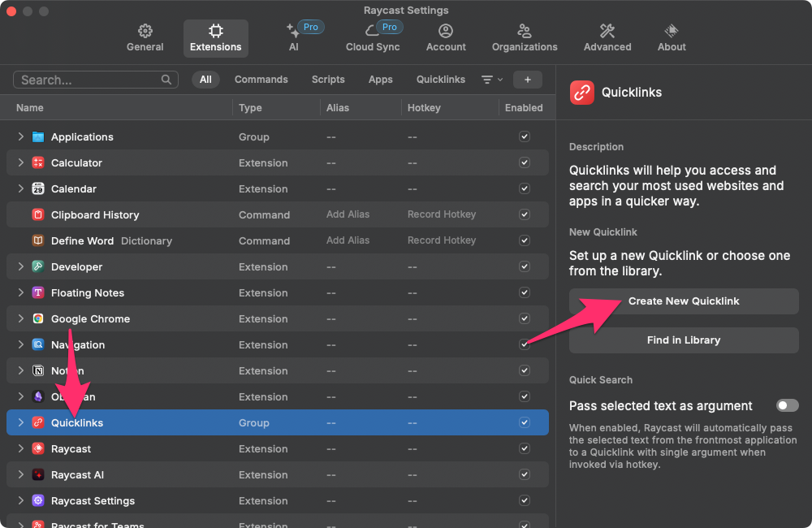Screen dimensions: 812x528
Task: Filter list by Apps
Action: (380, 80)
